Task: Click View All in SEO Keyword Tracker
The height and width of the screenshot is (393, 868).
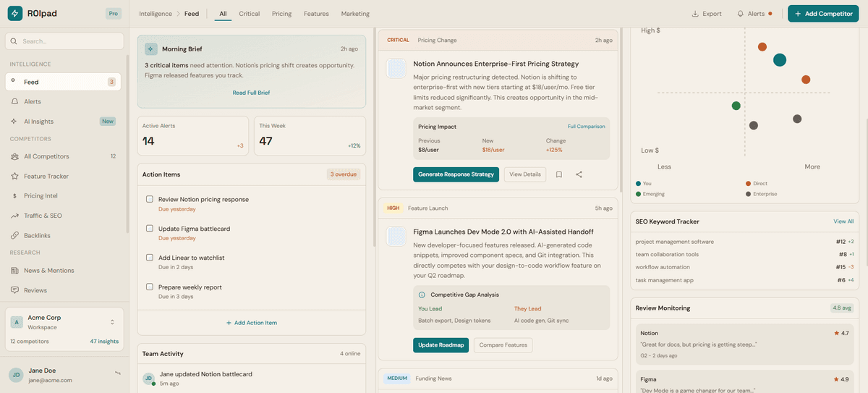Action: [x=843, y=221]
